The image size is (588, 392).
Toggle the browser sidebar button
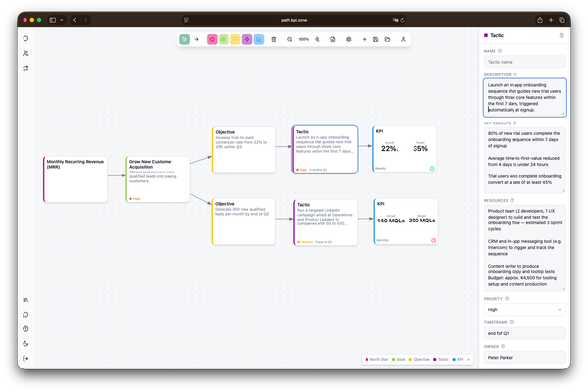coord(53,20)
